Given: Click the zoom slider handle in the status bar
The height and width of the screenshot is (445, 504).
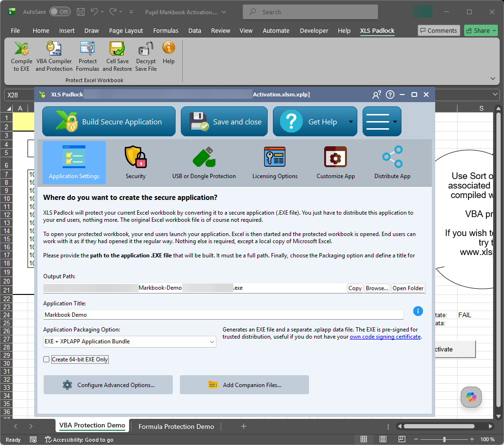Looking at the screenshot, I should coord(444,439).
